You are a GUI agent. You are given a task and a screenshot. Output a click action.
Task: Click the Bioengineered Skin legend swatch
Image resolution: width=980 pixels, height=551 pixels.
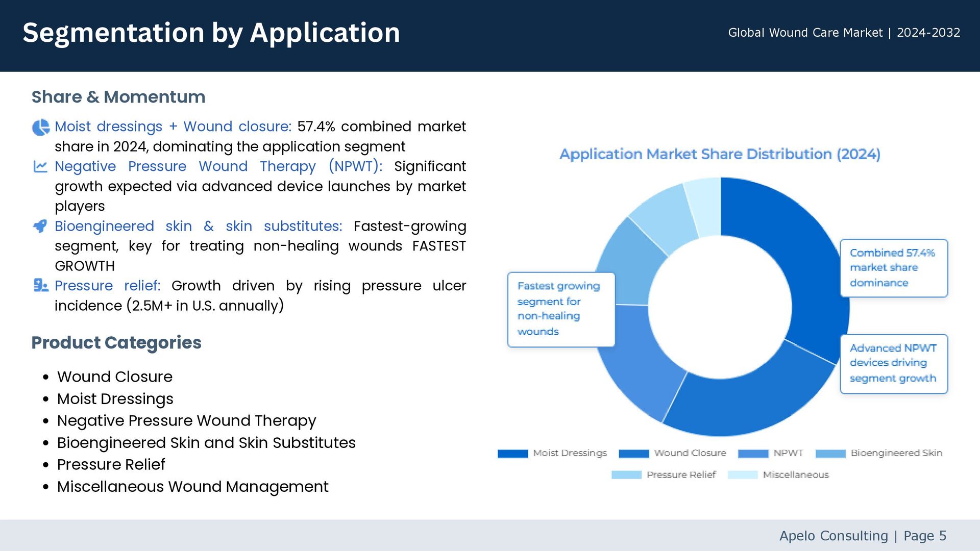click(830, 454)
